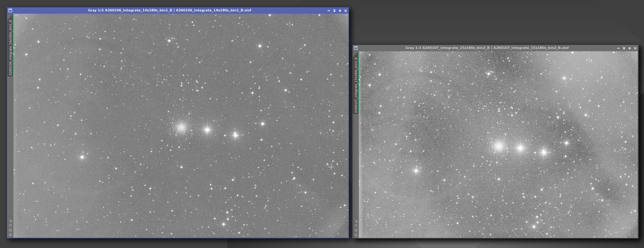The width and height of the screenshot is (644, 248).
Task: Click round target icon at A260106 window's bottom-left corner
Action: [x=10, y=234]
